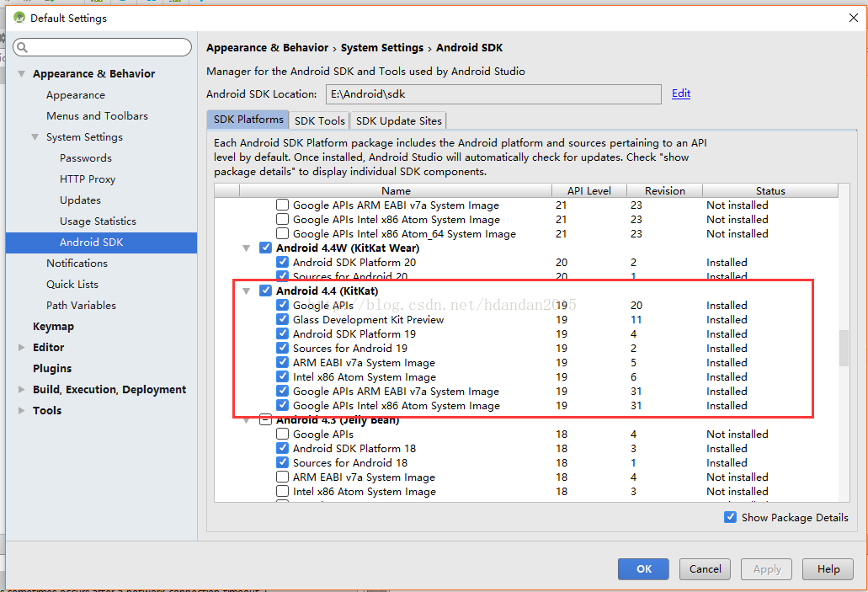The image size is (868, 592).
Task: Toggle Android SDK Platform 19 checkbox
Action: click(x=282, y=333)
